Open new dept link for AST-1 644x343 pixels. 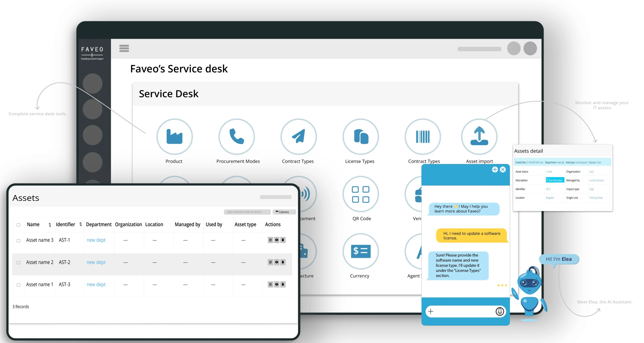coord(96,240)
